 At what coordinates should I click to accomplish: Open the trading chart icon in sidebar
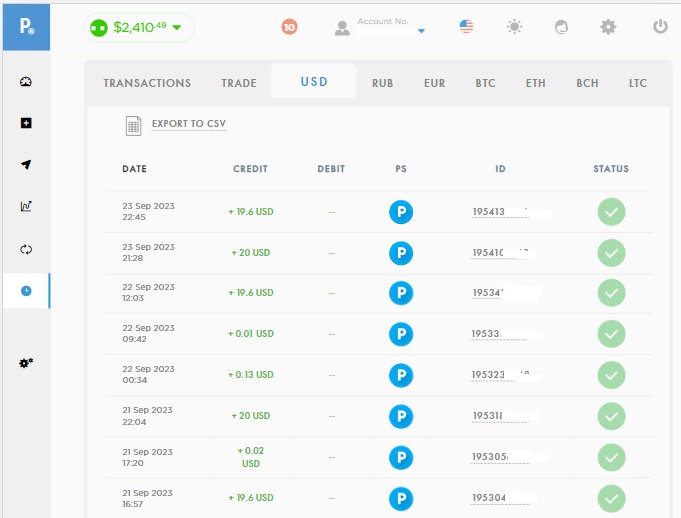tap(26, 206)
